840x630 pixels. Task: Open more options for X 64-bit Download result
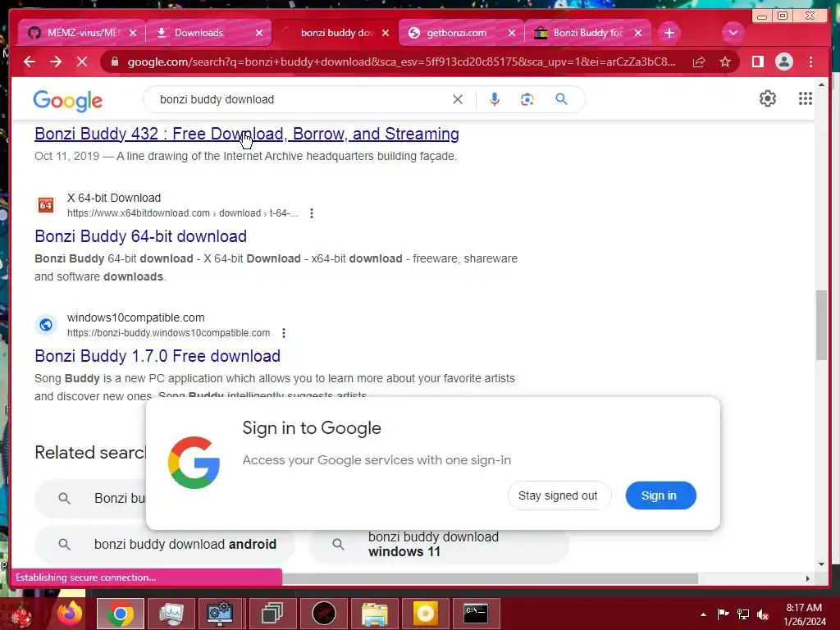[311, 213]
